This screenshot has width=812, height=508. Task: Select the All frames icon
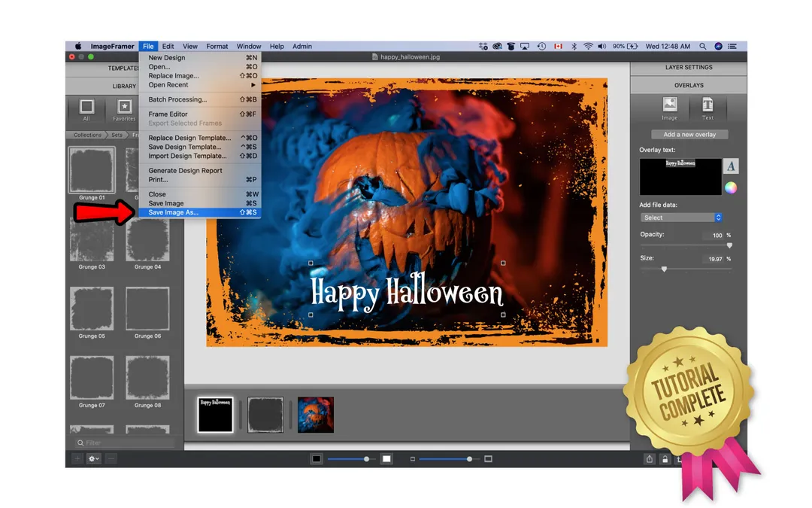pos(86,110)
